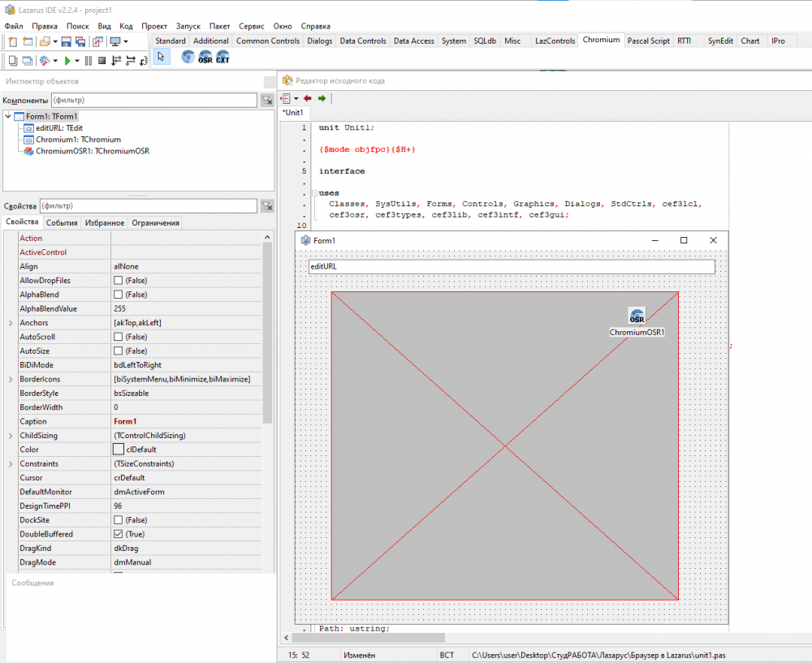Switch to the События tab

click(x=62, y=223)
